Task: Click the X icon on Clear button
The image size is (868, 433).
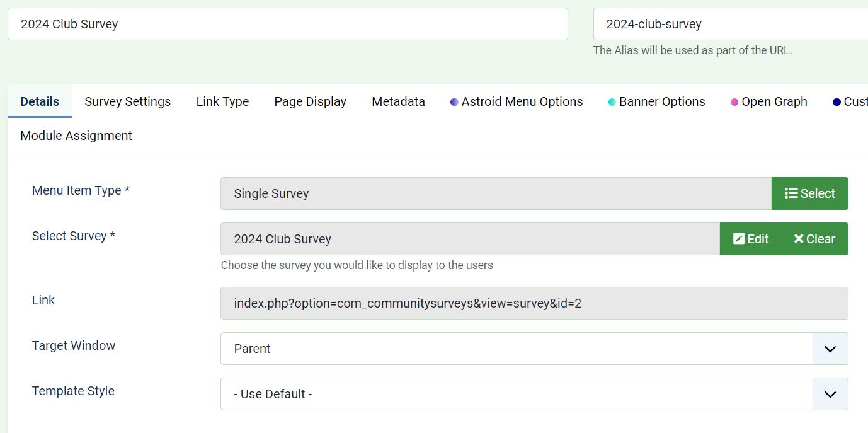Action: [799, 239]
